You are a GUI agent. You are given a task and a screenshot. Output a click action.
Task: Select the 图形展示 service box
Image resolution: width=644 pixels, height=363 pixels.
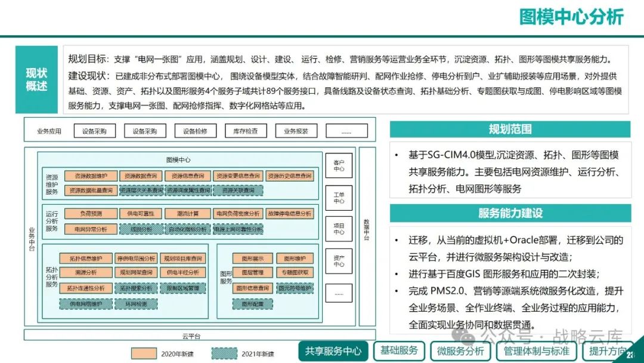tap(253, 259)
